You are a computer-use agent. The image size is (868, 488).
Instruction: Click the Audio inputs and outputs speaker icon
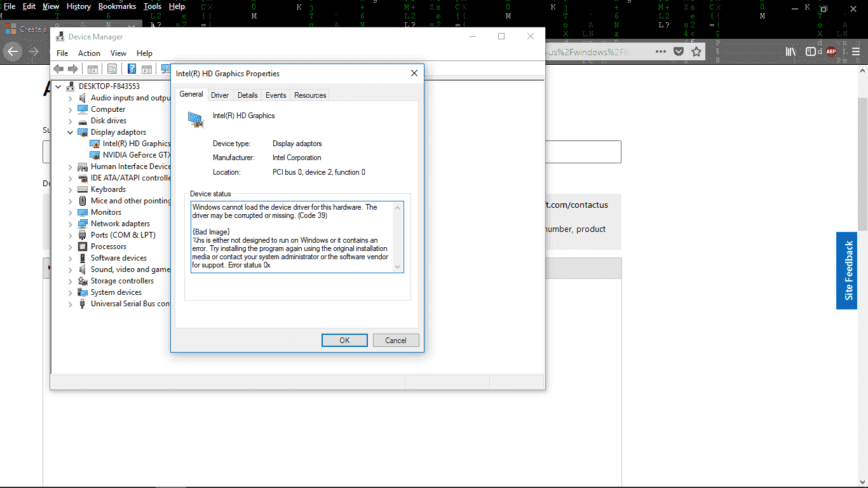83,98
